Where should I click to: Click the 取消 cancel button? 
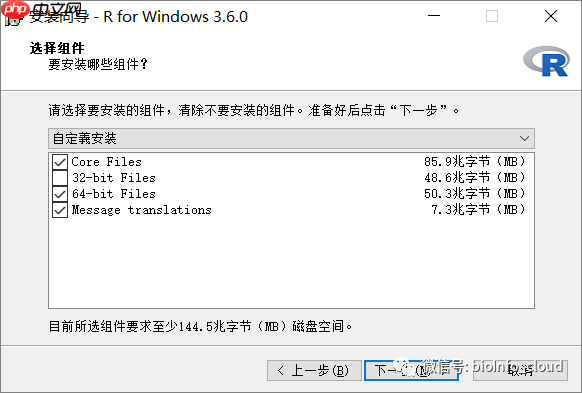pos(520,370)
